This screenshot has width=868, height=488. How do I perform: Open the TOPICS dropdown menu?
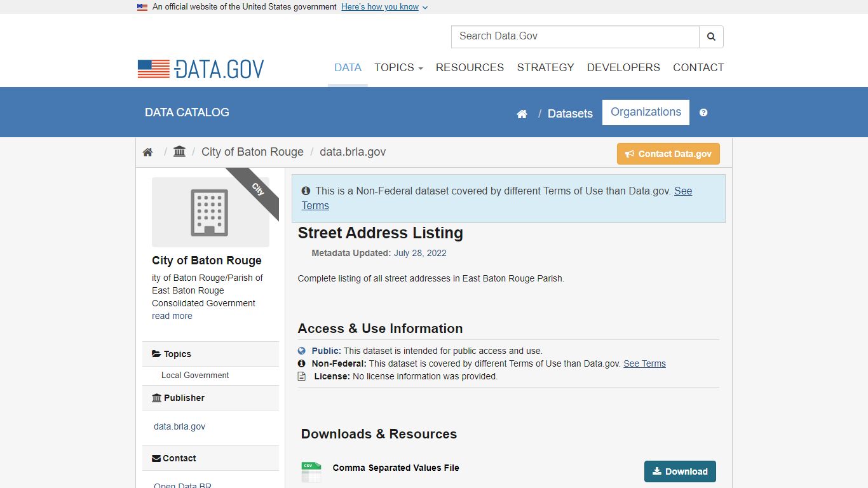(398, 67)
